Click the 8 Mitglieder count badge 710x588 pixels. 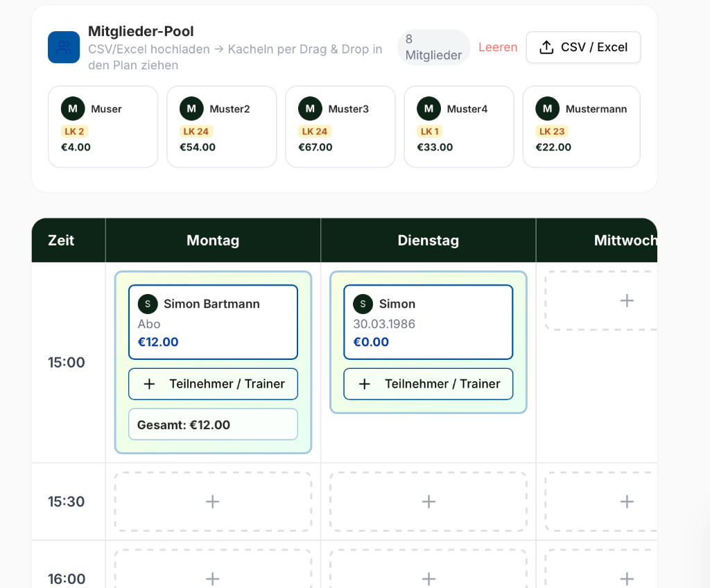[x=434, y=47]
